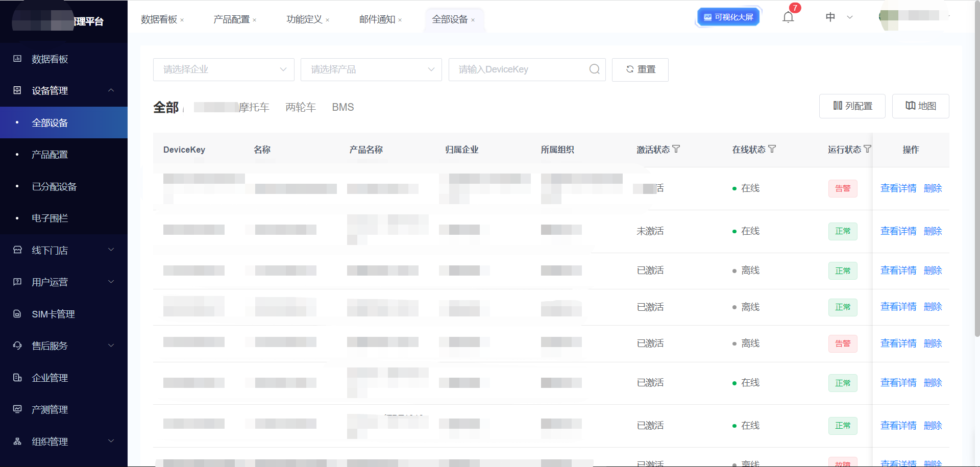Image resolution: width=980 pixels, height=467 pixels.
Task: Open 数据看板 in the sidebar
Action: (50, 59)
